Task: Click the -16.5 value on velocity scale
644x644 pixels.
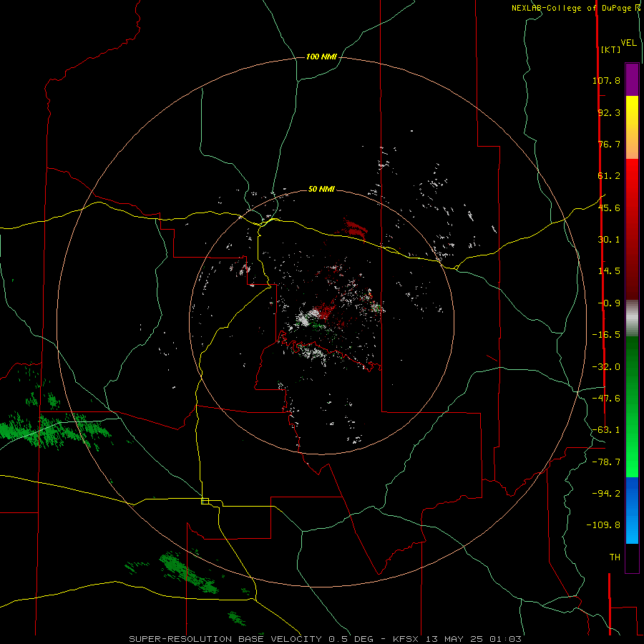Action: pos(606,335)
